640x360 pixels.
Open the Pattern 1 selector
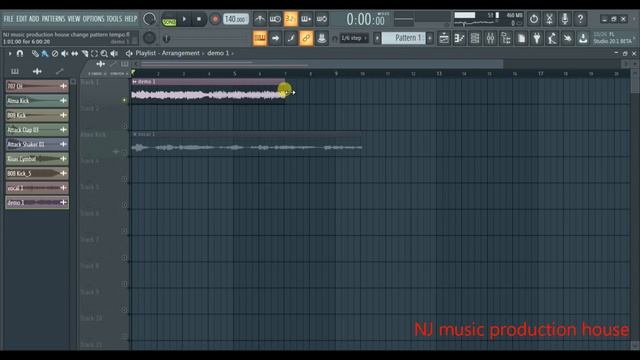click(x=403, y=38)
